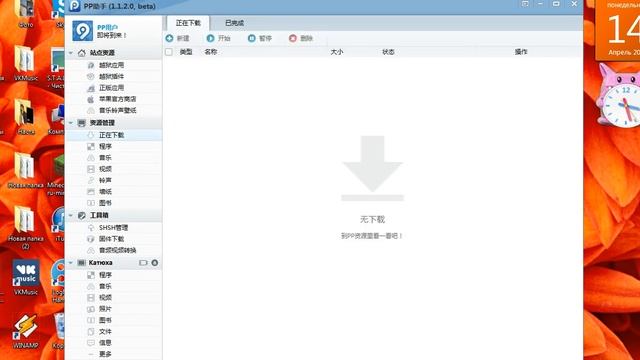Click the round icon in Катюха row

155,263
